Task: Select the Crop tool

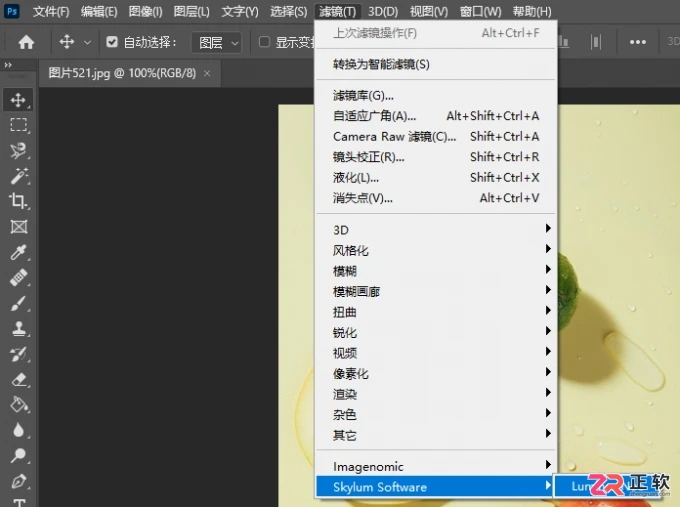Action: pyautogui.click(x=18, y=201)
